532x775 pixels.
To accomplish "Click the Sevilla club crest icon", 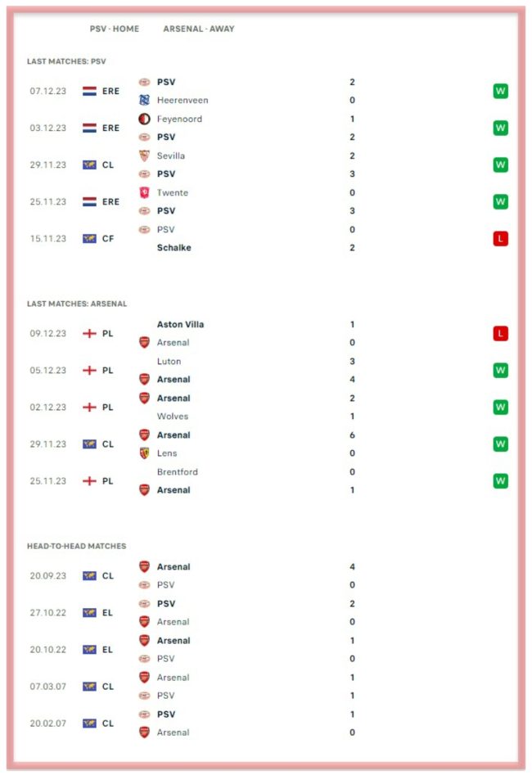I will (144, 155).
